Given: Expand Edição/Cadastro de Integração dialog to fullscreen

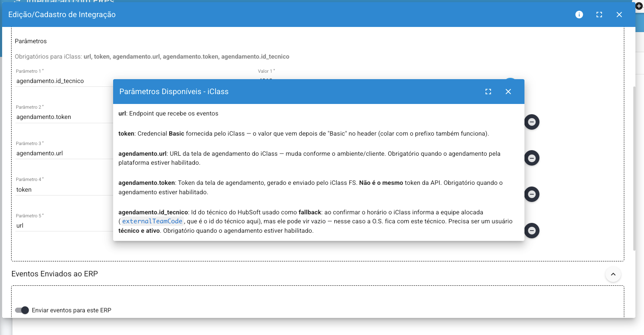Looking at the screenshot, I should coord(599,15).
